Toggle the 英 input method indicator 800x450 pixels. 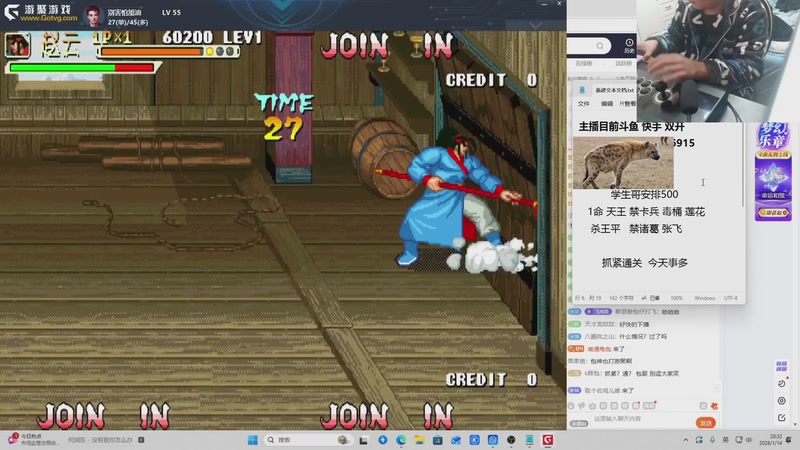[726, 440]
